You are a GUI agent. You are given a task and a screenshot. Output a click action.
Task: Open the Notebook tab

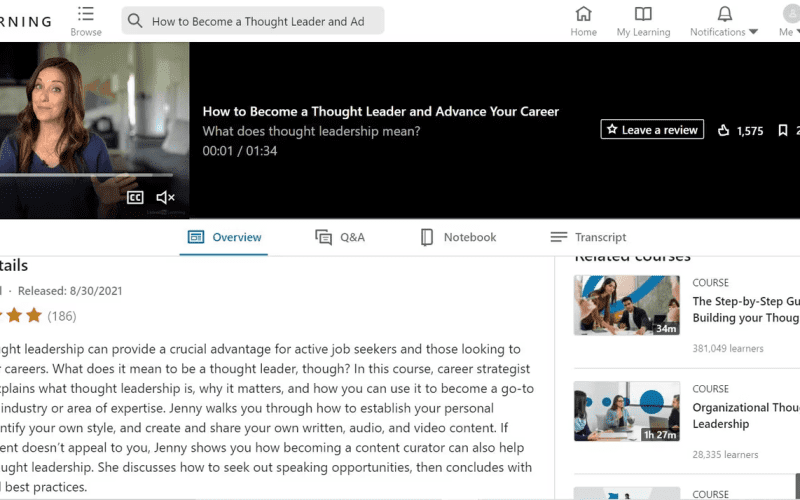[458, 237]
